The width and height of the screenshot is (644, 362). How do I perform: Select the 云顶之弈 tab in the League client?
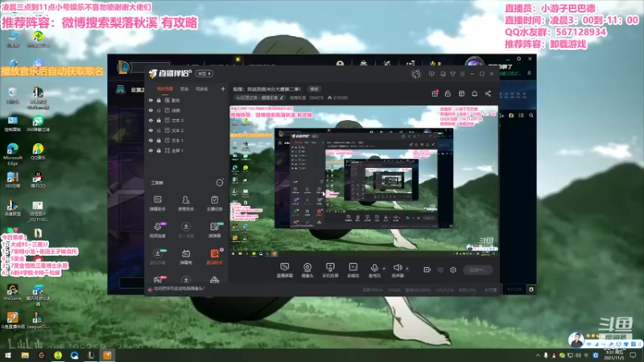click(x=138, y=89)
